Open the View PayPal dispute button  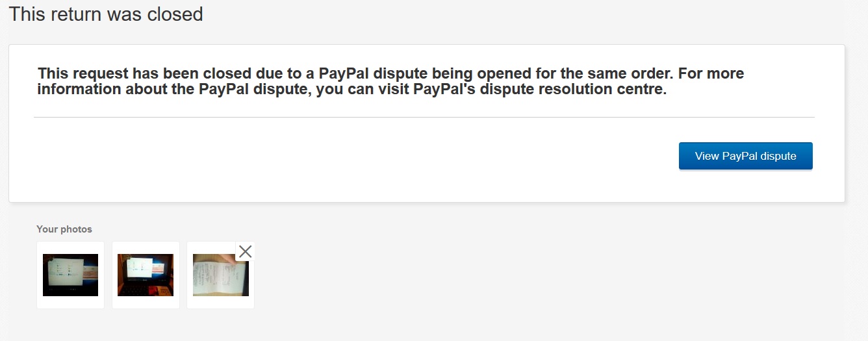click(745, 156)
